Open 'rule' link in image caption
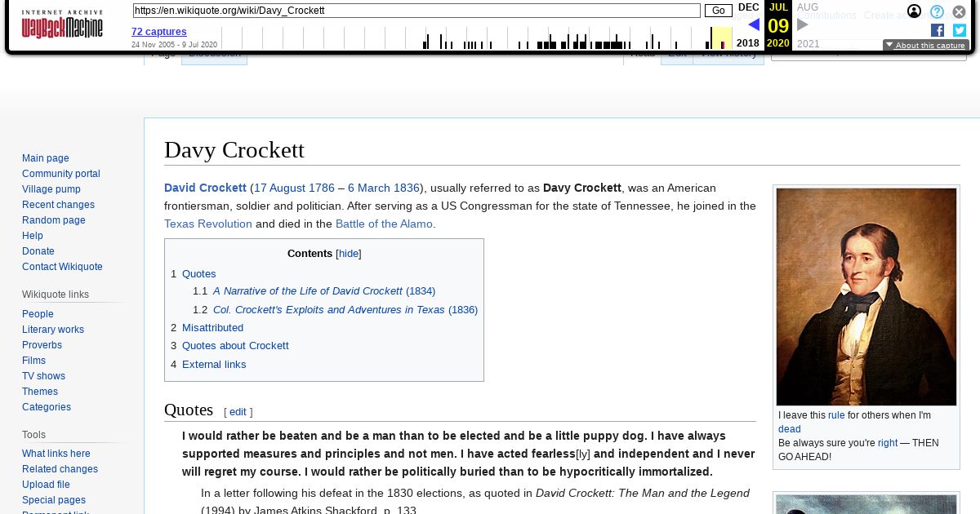Image resolution: width=980 pixels, height=514 pixels. point(836,415)
